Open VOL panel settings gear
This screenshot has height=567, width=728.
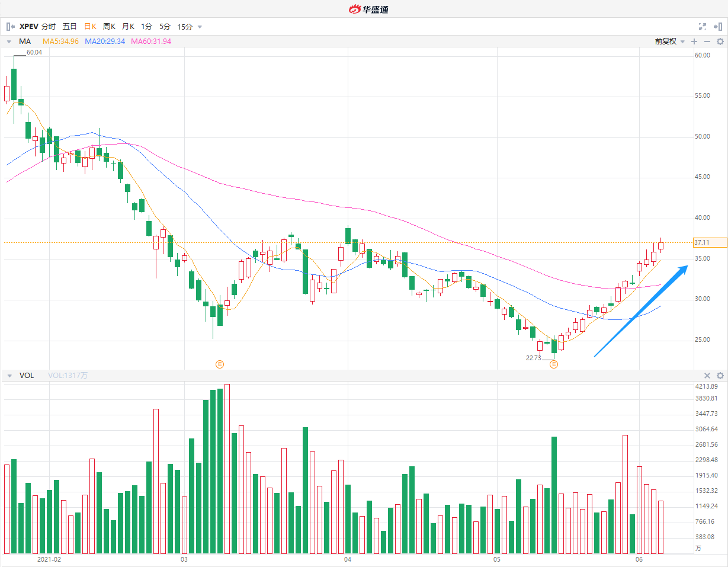pos(720,376)
